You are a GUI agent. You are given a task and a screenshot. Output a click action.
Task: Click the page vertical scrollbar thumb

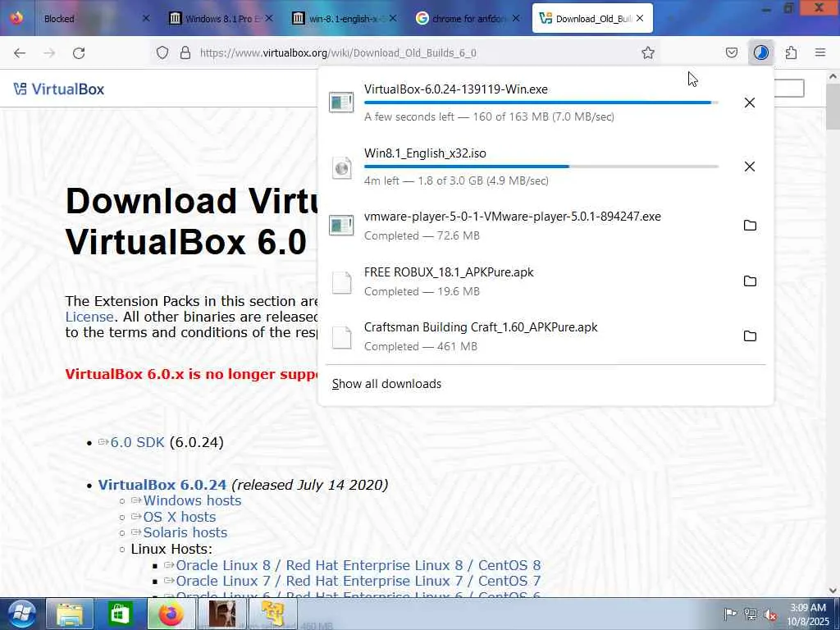click(x=833, y=106)
